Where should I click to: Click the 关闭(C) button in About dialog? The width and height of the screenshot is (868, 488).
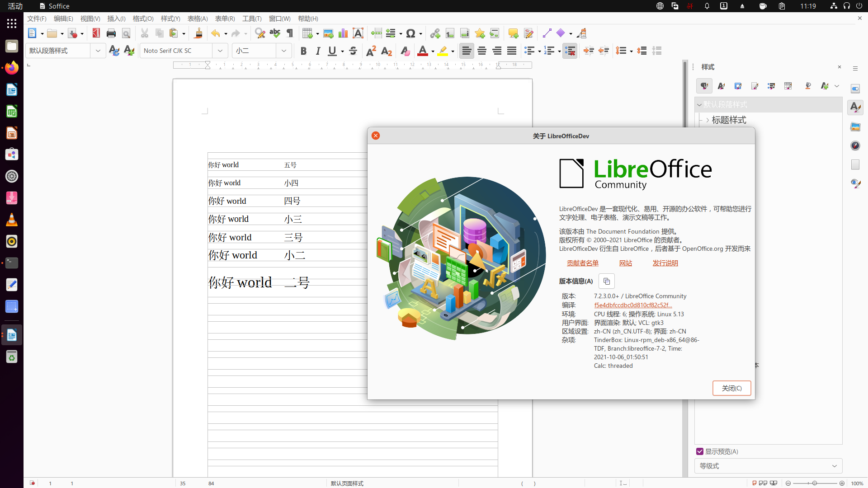(x=731, y=388)
